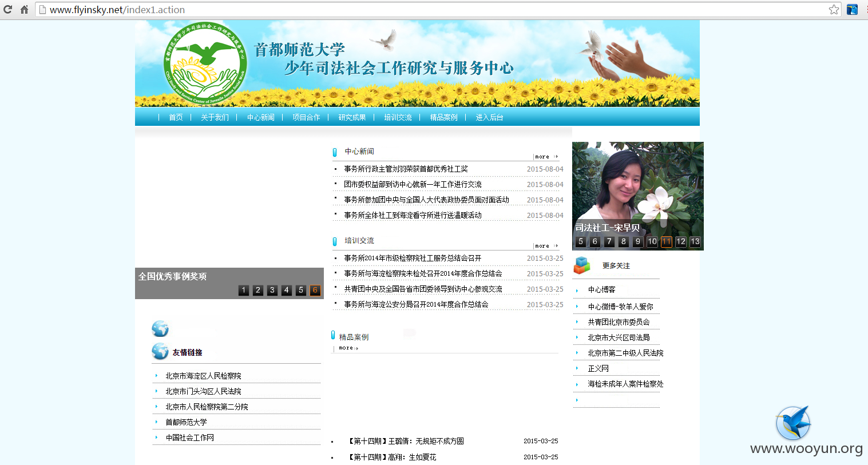Image resolution: width=868 pixels, height=465 pixels.
Task: Open the blue extension icon in toolbar
Action: [x=852, y=10]
